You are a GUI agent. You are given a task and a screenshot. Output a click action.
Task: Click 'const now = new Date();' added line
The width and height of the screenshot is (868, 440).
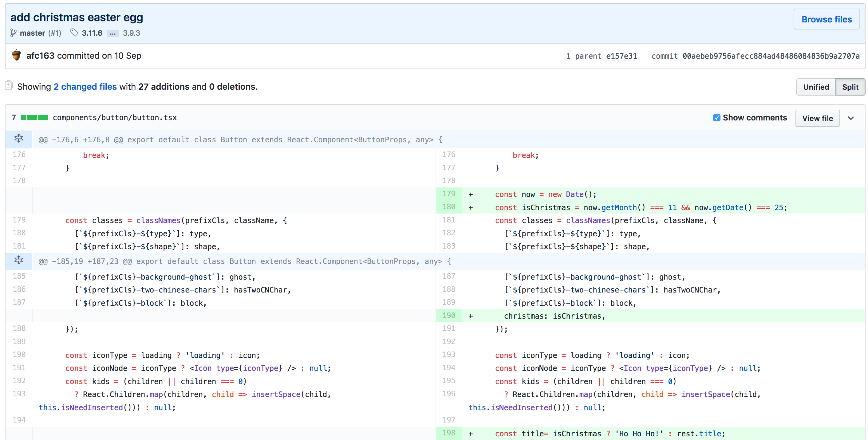point(546,194)
